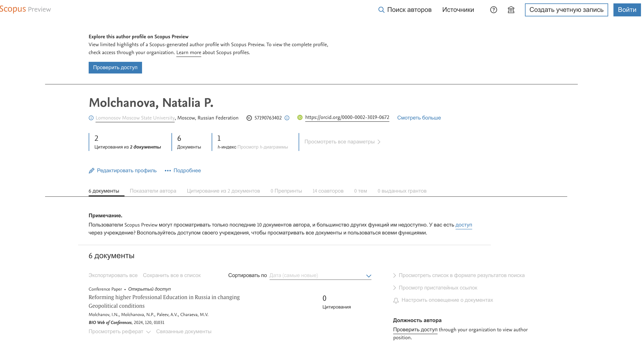Open the Сортировать по dropdown
Image resolution: width=644 pixels, height=346 pixels.
click(320, 275)
